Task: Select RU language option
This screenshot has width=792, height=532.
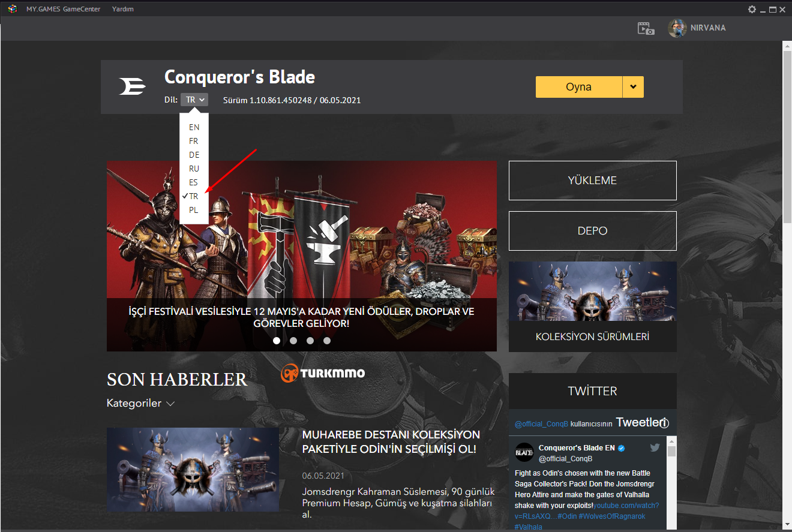Action: tap(194, 169)
